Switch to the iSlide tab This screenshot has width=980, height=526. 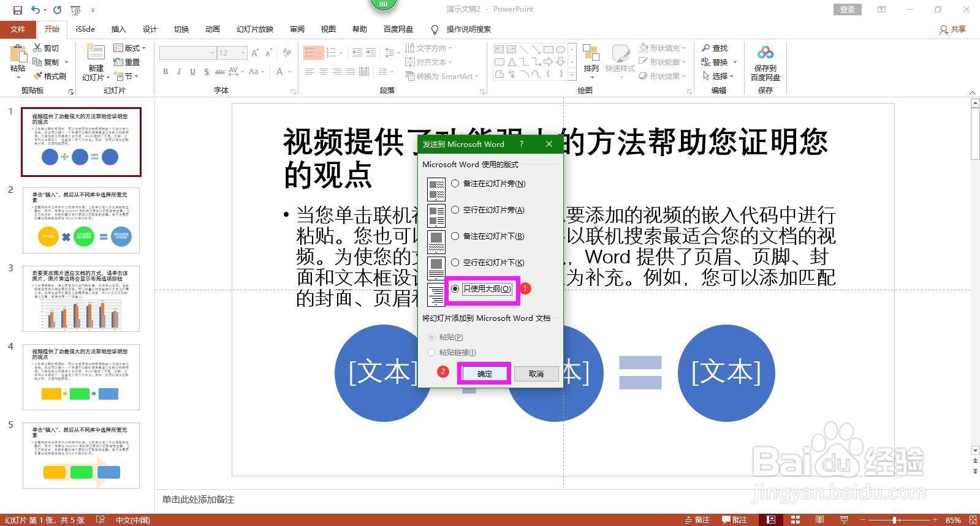point(85,29)
